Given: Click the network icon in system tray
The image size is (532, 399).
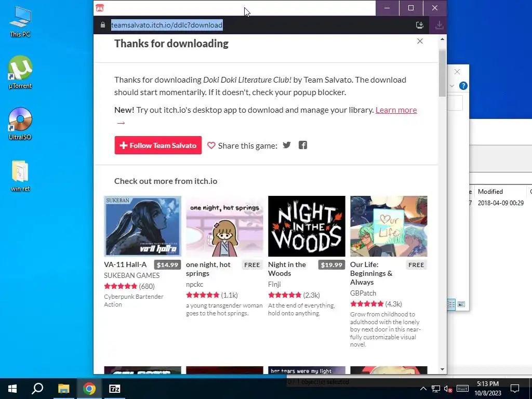Looking at the screenshot, I should tap(436, 389).
